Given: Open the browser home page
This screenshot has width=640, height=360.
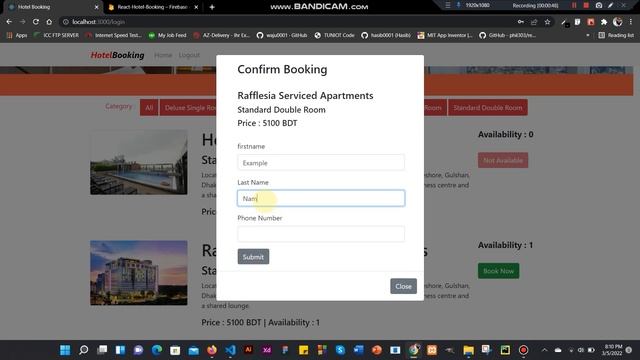Looking at the screenshot, I should coord(49,22).
